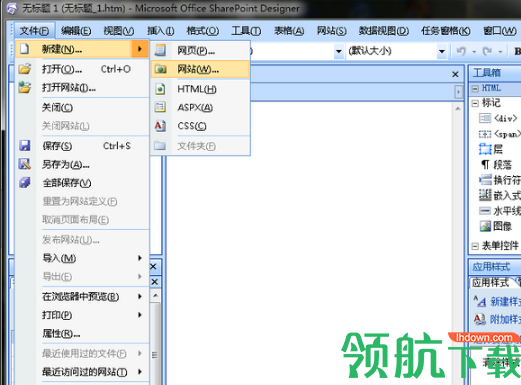Click the Redo toolbar icon
Screen dimensions: 521x385
487,51
